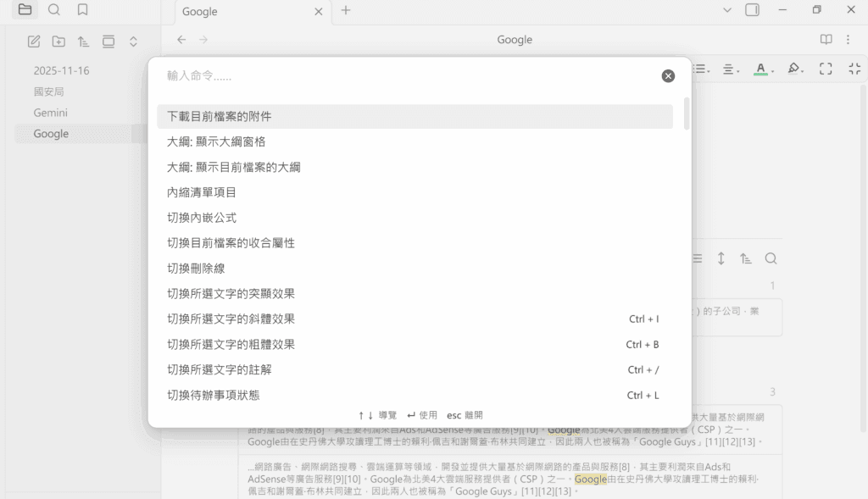This screenshot has height=499, width=868.
Task: Click the fullscreen icon in the editing toolbar
Action: pos(826,69)
